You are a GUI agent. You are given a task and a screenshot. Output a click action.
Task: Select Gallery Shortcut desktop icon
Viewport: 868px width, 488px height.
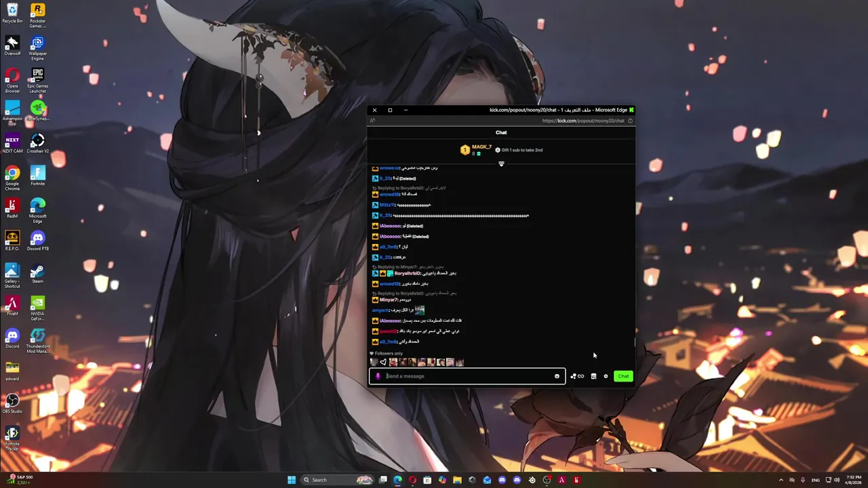pyautogui.click(x=12, y=276)
